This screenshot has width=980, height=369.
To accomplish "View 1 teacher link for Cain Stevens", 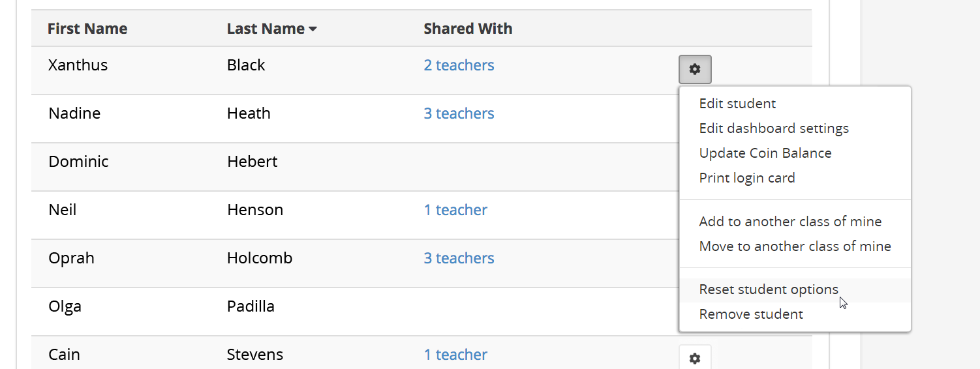I will (455, 355).
